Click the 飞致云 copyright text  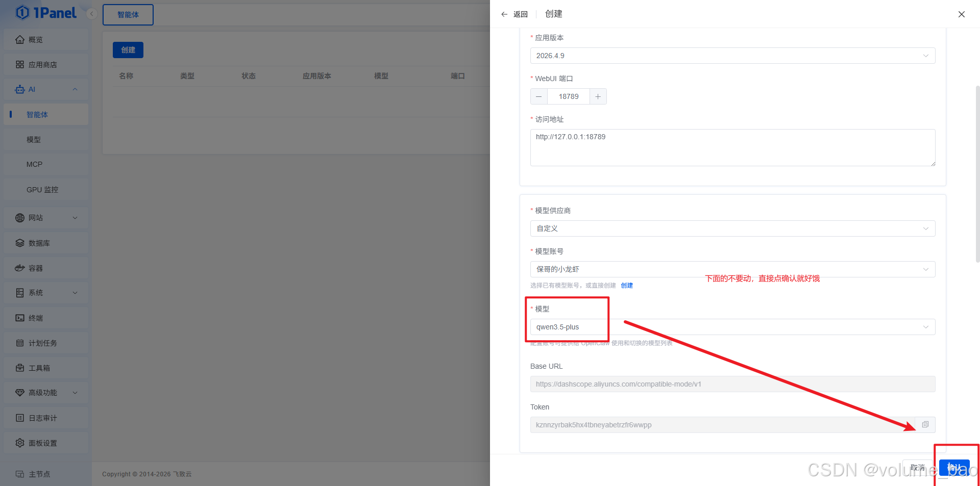pyautogui.click(x=182, y=474)
